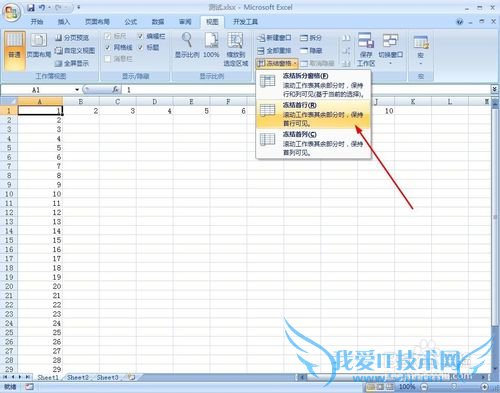Choose Freeze First Column (冻结首列)

(313, 143)
